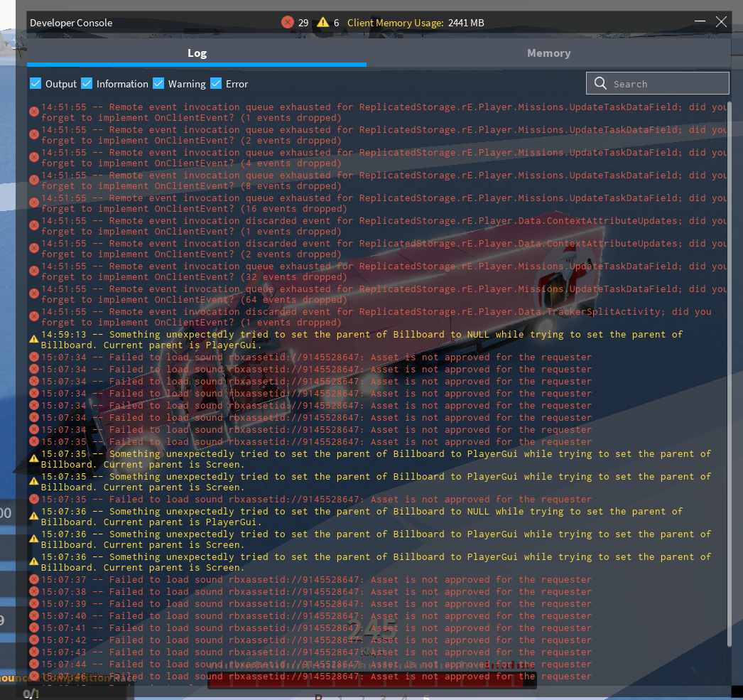The height and width of the screenshot is (700, 743).
Task: Click the Client Memory Usage label
Action: (395, 23)
